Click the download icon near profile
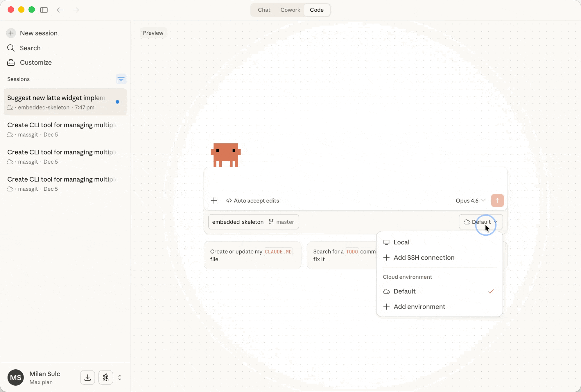This screenshot has height=392, width=581. pyautogui.click(x=87, y=377)
